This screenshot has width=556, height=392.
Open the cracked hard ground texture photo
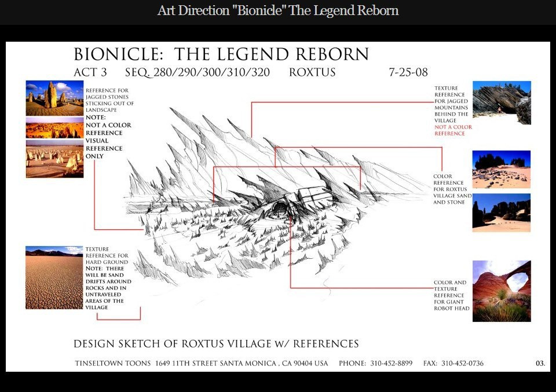[x=54, y=277]
